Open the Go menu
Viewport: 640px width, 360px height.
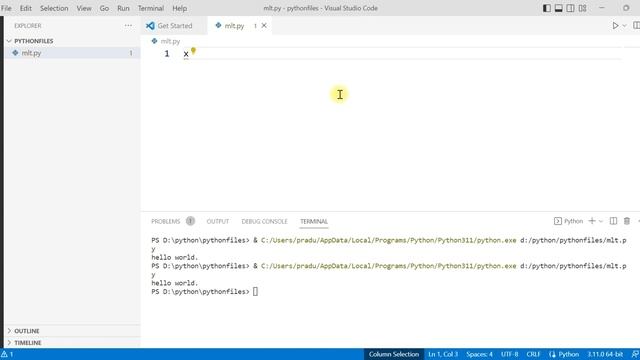[x=104, y=8]
